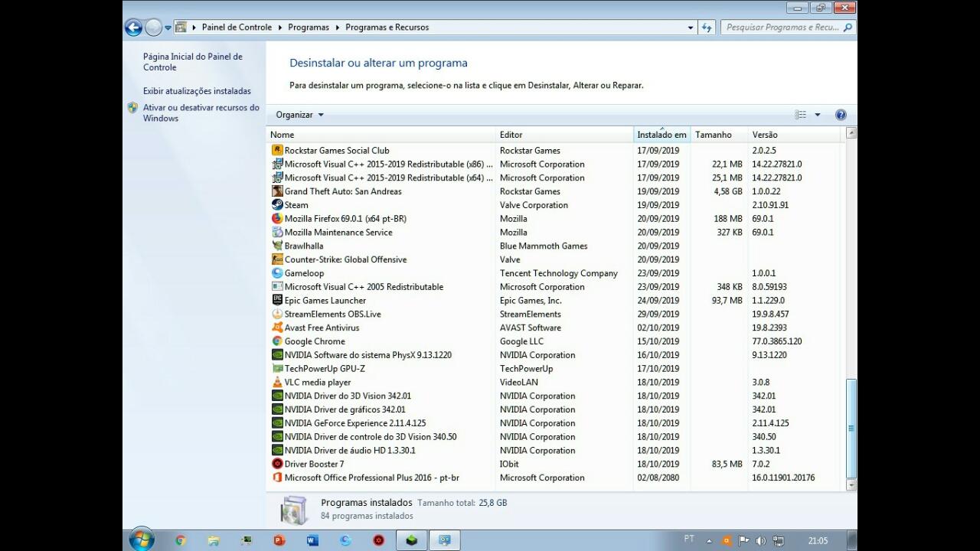Sort list by Editor column header

[x=564, y=135]
